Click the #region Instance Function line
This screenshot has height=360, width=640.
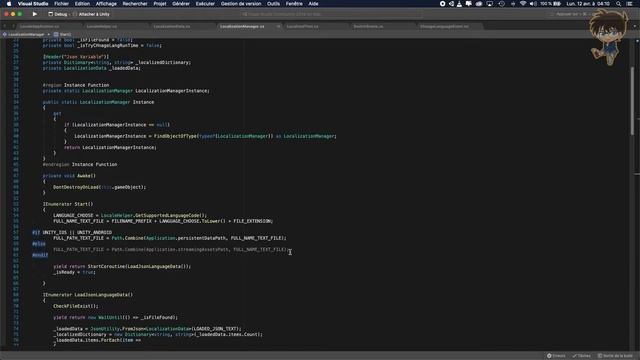pyautogui.click(x=76, y=85)
